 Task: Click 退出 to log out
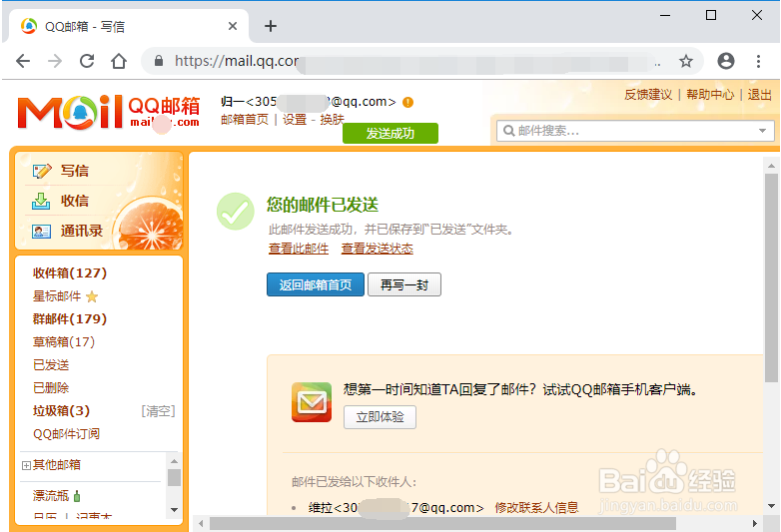click(759, 95)
